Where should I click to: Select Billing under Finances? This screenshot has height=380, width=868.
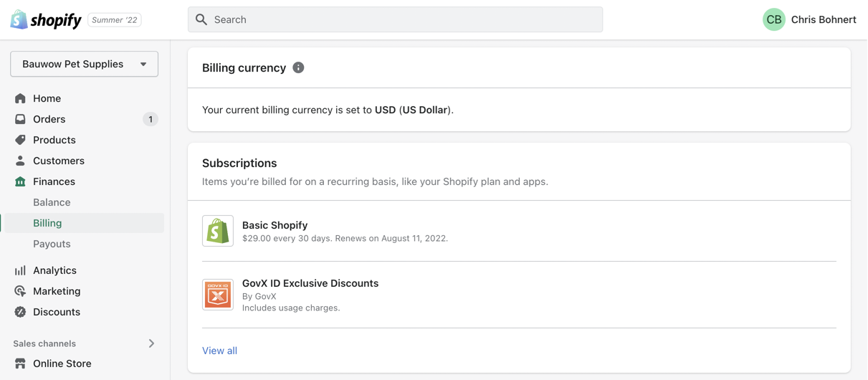coord(47,223)
